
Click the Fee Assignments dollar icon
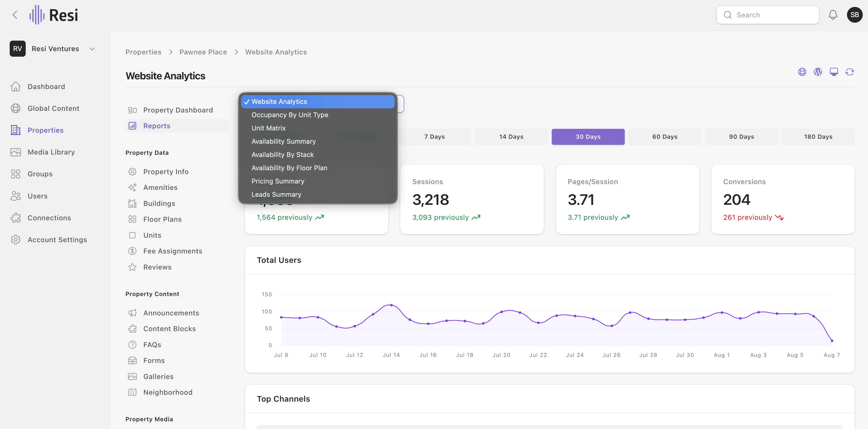(x=132, y=251)
